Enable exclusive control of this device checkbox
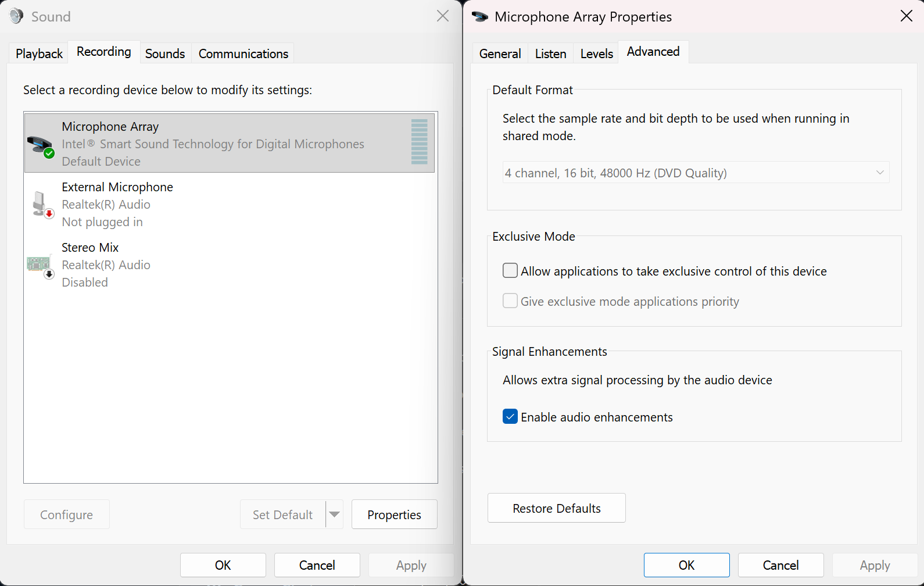 pos(510,271)
